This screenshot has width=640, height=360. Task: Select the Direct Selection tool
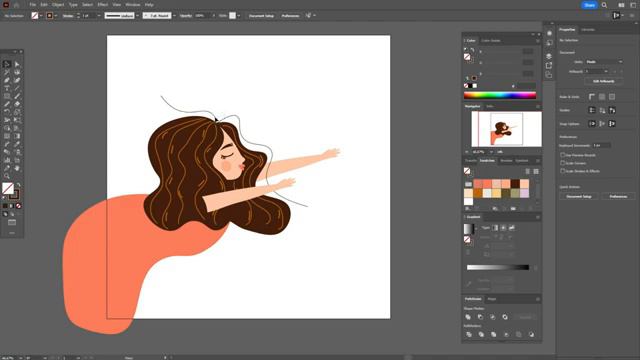click(17, 64)
